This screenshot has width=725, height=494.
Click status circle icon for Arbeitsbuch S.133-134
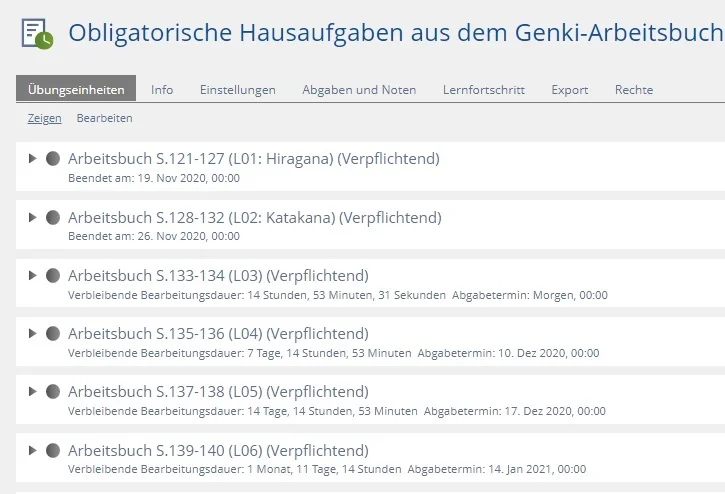(53, 275)
